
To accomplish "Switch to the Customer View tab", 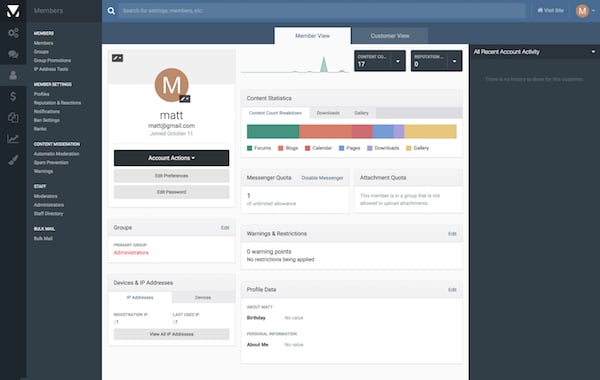I will click(x=390, y=36).
